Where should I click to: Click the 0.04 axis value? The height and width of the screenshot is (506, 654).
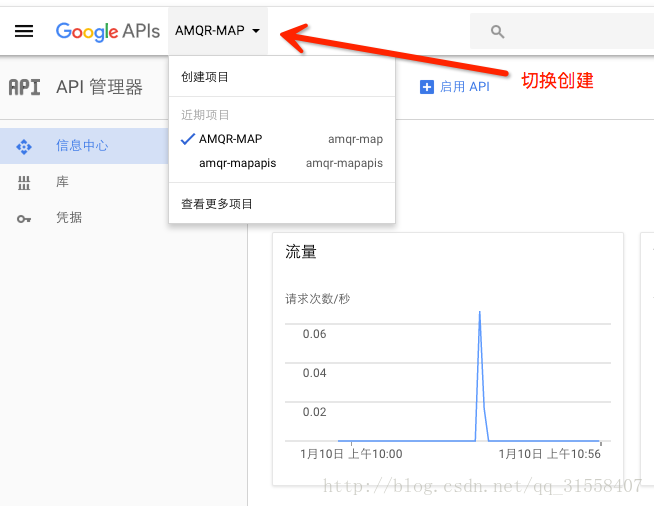(x=314, y=373)
